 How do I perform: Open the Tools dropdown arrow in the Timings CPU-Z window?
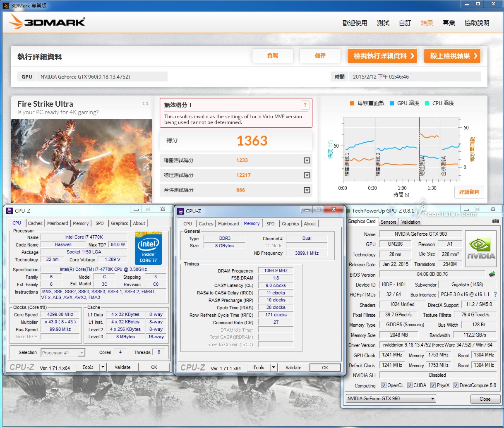click(274, 368)
